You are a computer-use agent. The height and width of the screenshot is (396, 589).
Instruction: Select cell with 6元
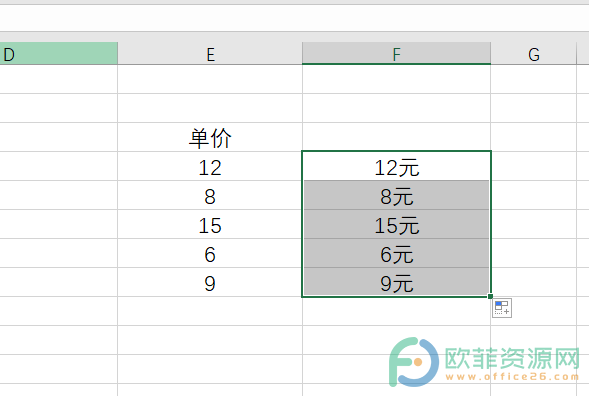tap(396, 253)
